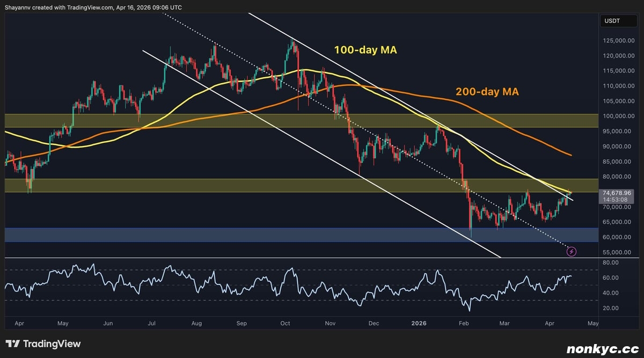Click the 100,000.00 price axis label

(x=616, y=116)
